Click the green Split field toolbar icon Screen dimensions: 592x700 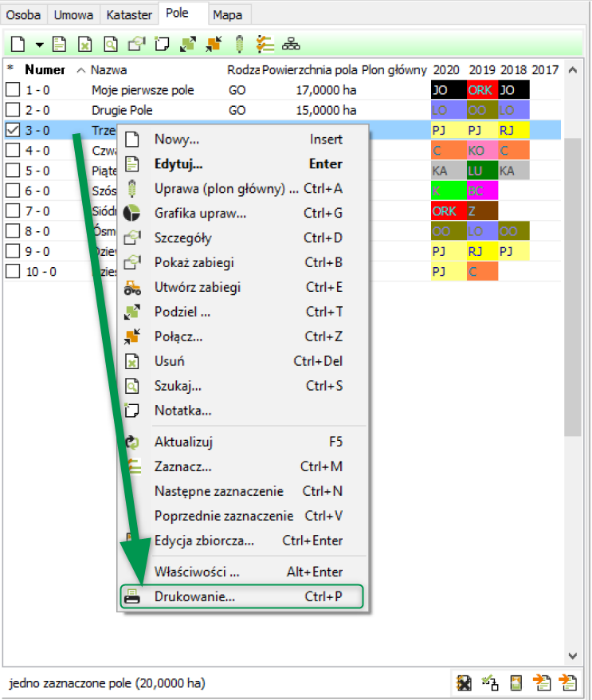[188, 44]
